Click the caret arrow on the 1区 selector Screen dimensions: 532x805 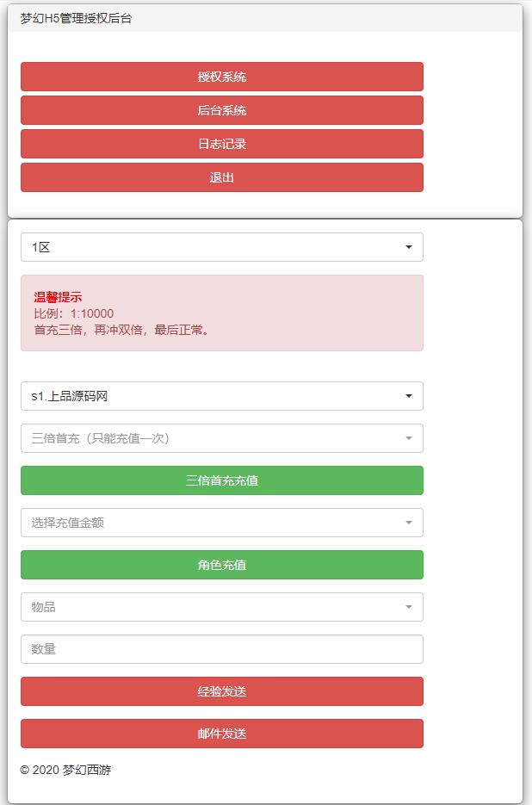[x=411, y=247]
